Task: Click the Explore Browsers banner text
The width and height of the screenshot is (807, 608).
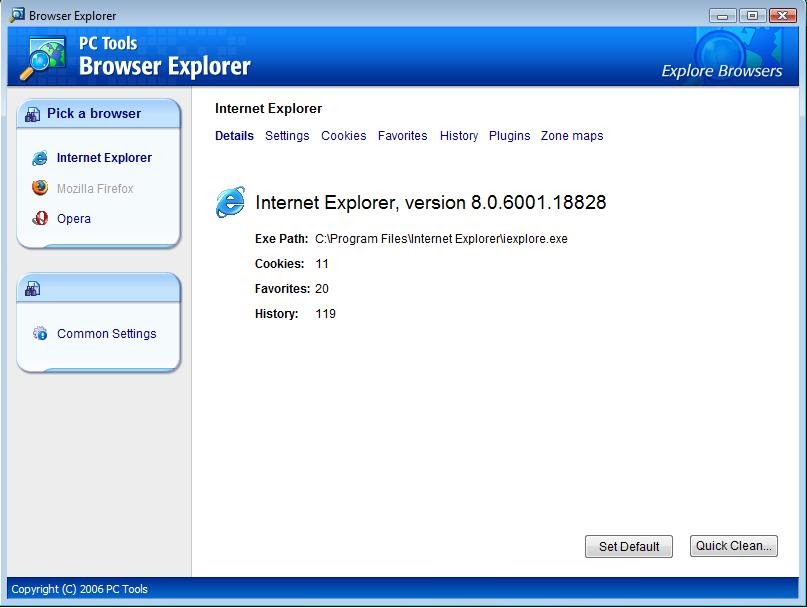Action: (x=722, y=71)
